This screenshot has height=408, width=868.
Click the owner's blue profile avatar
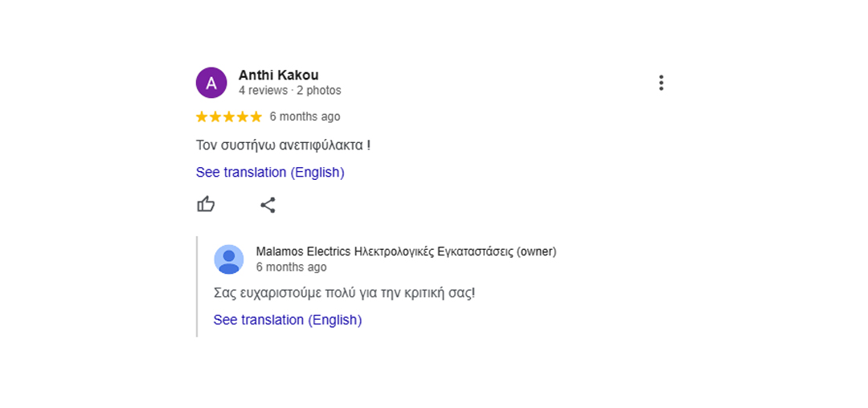(229, 259)
